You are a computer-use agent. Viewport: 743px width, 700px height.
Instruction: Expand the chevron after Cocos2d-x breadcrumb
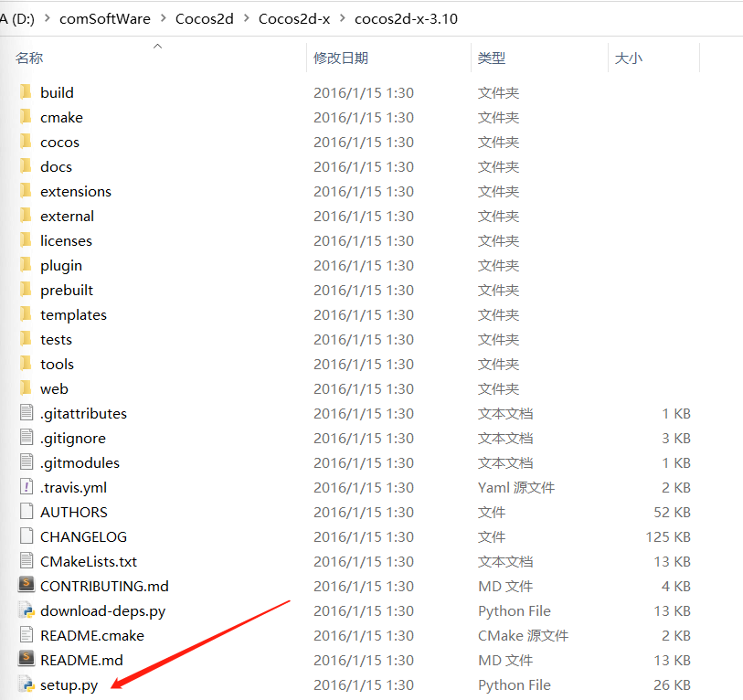343,18
